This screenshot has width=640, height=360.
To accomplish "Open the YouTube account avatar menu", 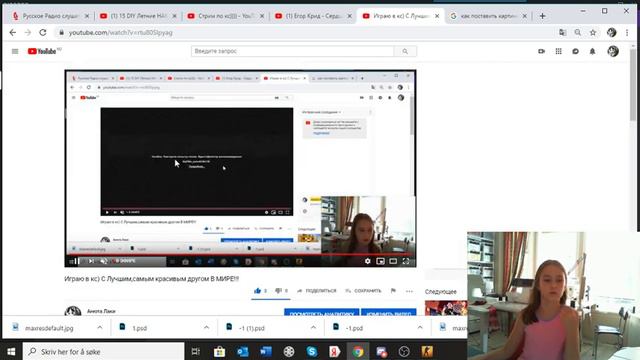I will click(613, 51).
